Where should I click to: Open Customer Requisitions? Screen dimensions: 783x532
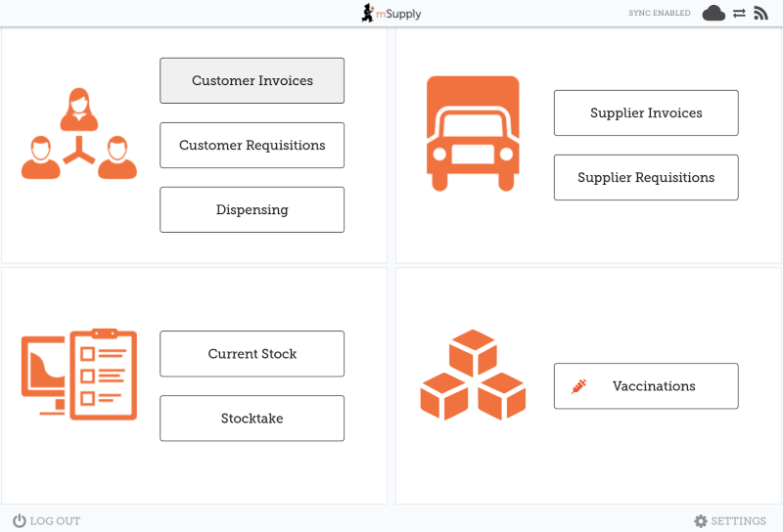[252, 145]
